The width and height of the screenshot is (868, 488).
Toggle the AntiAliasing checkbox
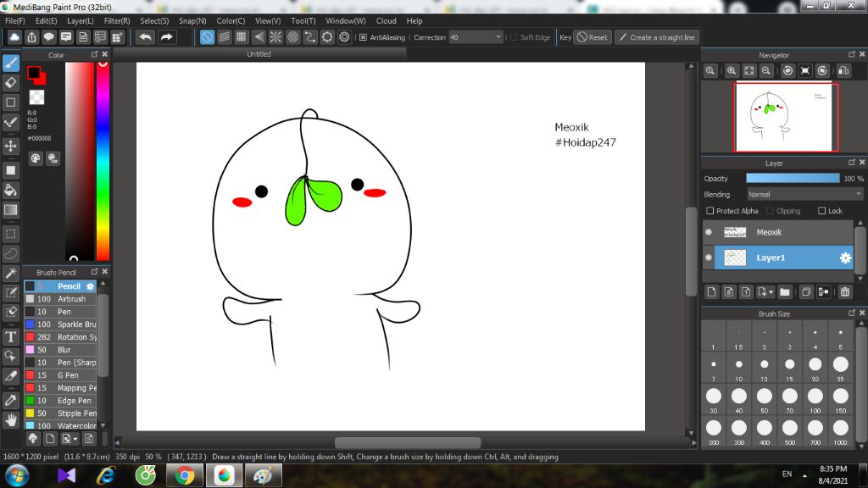tap(363, 37)
